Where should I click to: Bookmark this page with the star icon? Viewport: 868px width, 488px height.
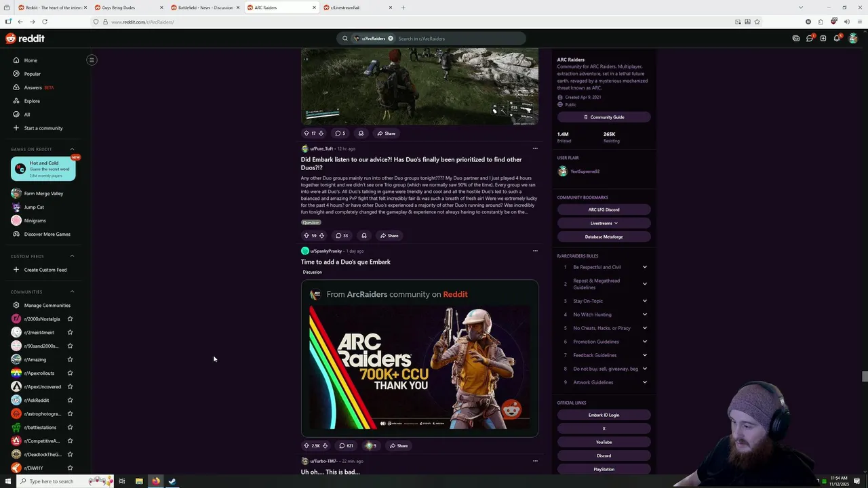pos(757,22)
